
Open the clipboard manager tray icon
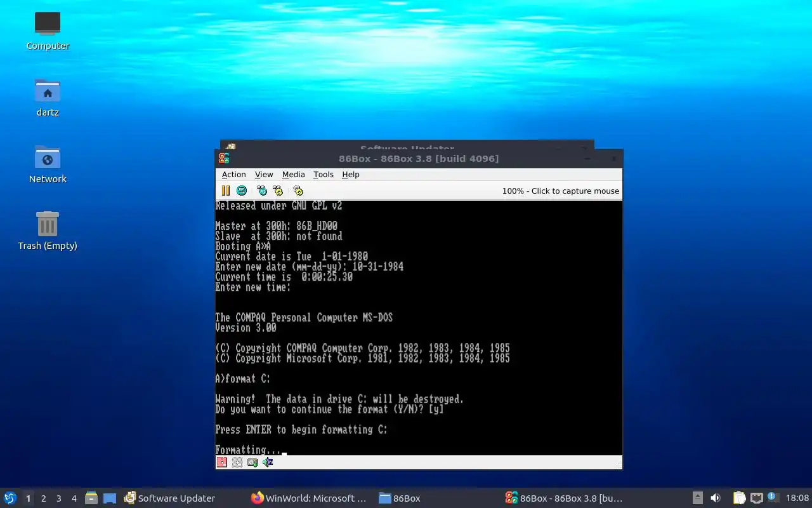740,498
